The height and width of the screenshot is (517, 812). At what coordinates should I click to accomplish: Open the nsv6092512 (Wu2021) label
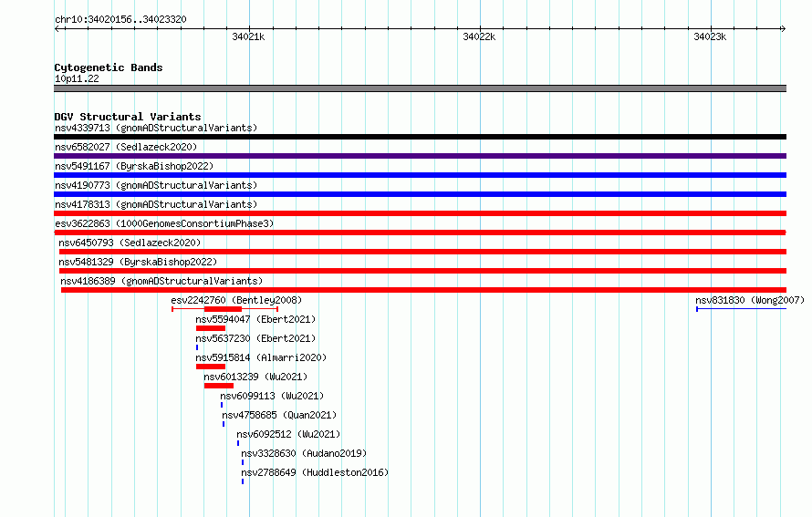click(x=288, y=434)
